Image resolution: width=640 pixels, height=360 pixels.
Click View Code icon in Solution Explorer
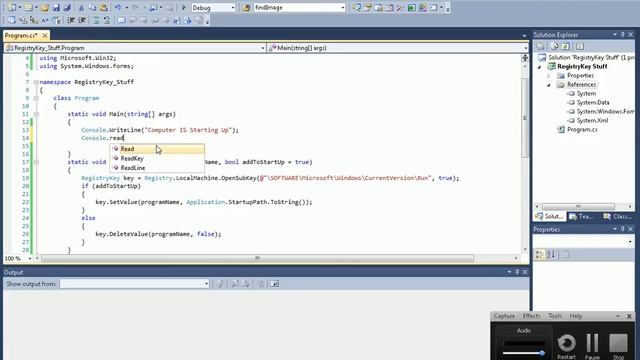(580, 46)
